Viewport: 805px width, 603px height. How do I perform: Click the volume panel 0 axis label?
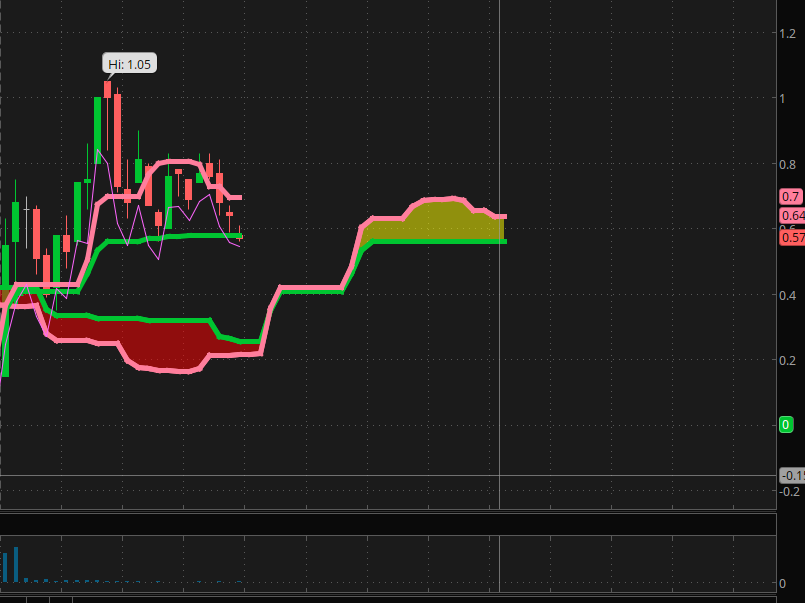pyautogui.click(x=783, y=584)
